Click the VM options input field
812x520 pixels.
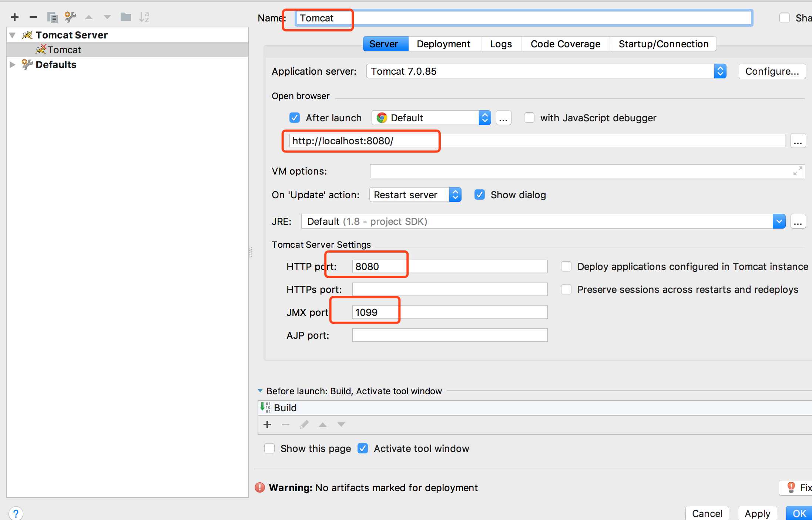(587, 171)
